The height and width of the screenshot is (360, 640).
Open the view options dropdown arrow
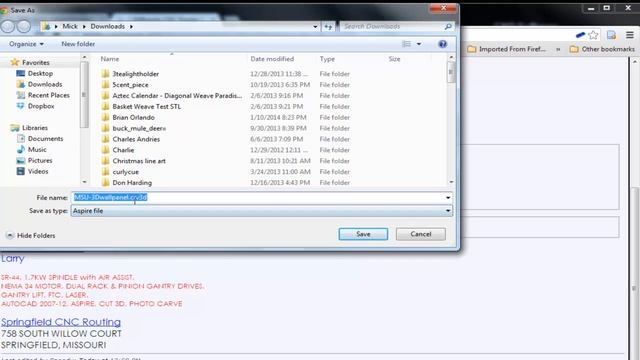pos(419,44)
